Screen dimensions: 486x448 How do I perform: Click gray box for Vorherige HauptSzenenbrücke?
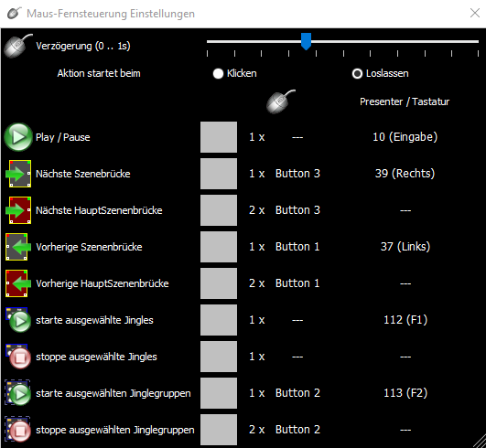pos(219,283)
